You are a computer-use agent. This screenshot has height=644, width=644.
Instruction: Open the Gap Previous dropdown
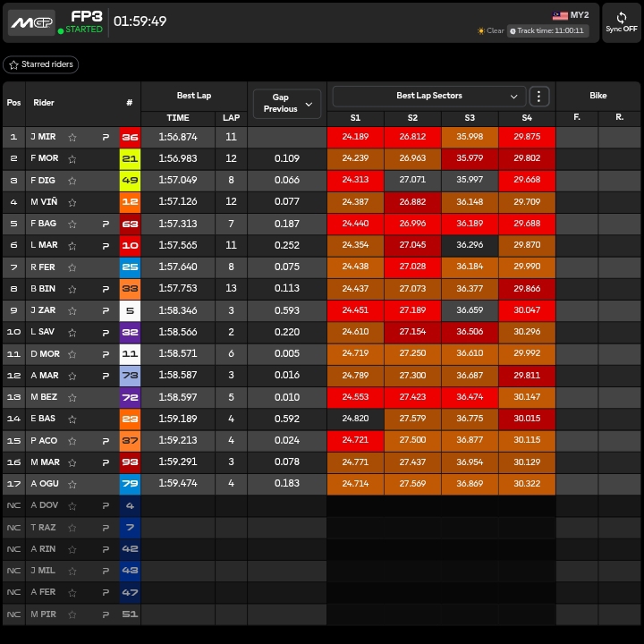pyautogui.click(x=286, y=103)
